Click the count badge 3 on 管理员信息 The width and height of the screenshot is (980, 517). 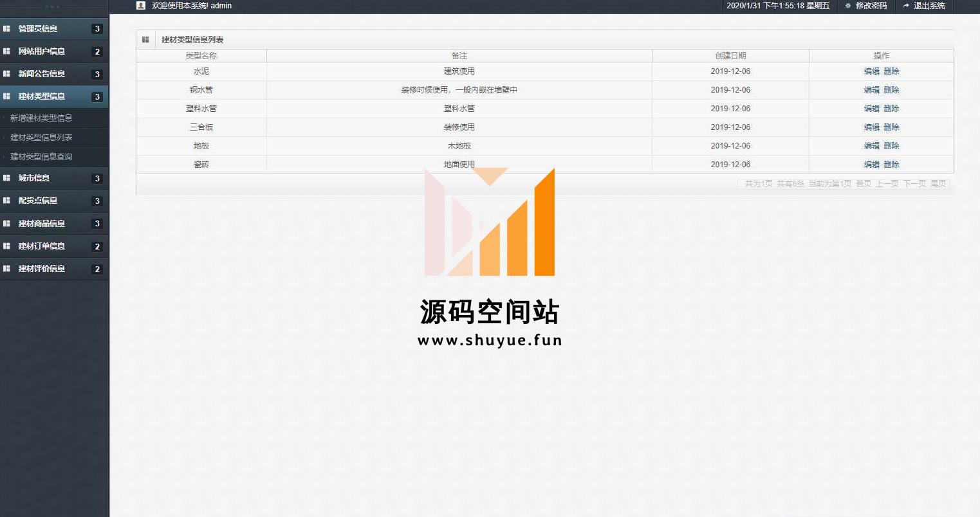(97, 29)
